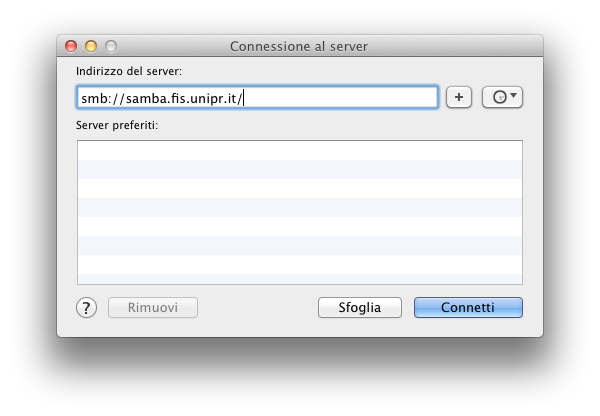This screenshot has height=416, width=600.
Task: Focus the server address input field
Action: click(257, 98)
